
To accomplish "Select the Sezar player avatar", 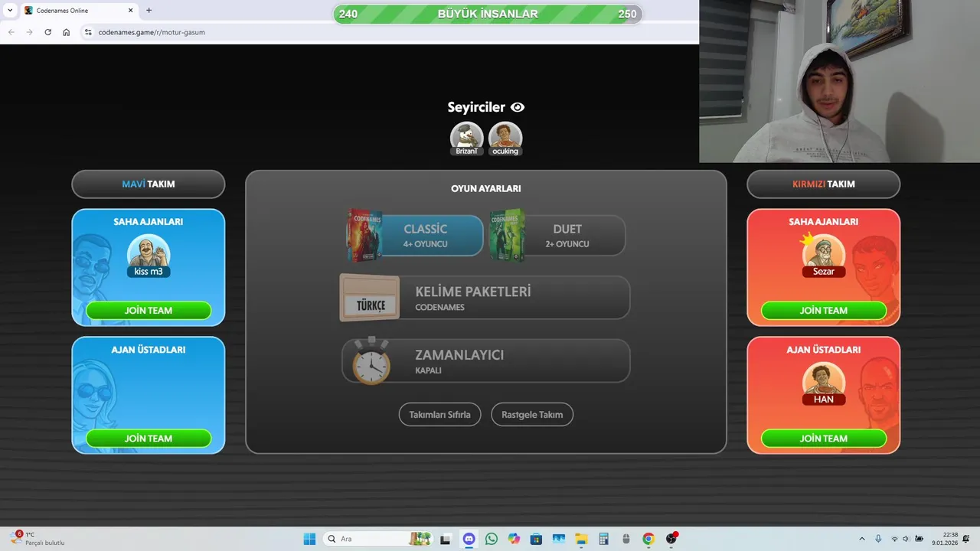I will (x=824, y=256).
